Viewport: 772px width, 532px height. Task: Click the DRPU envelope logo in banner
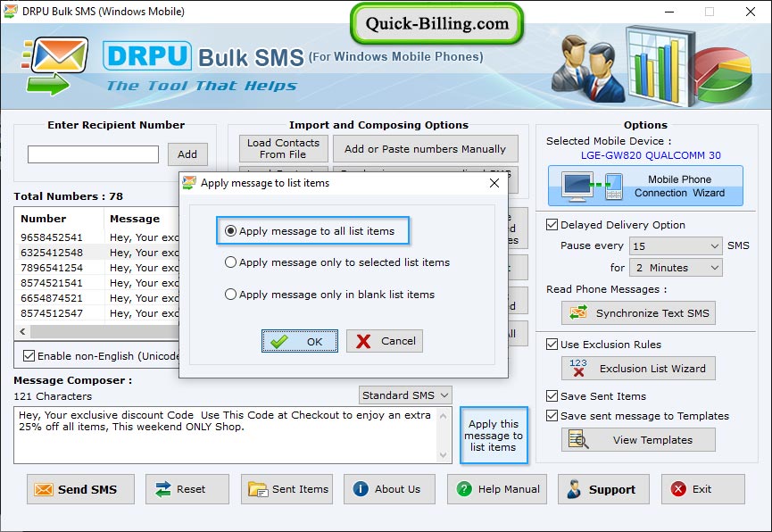click(54, 65)
